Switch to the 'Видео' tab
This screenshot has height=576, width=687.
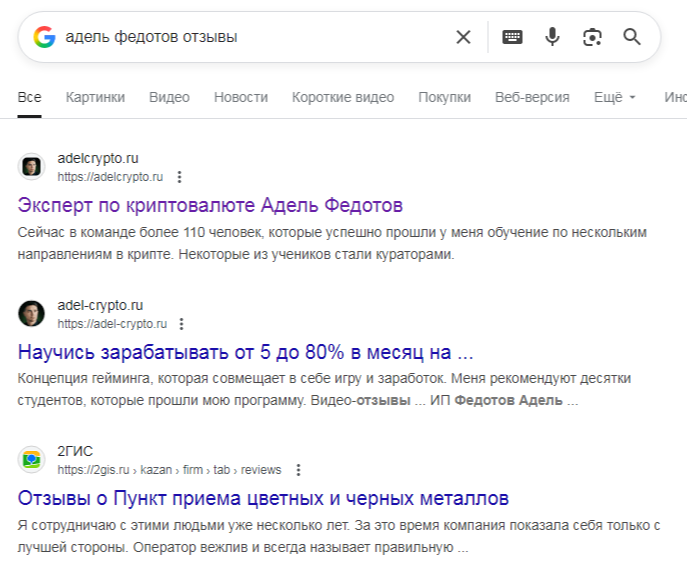click(x=169, y=97)
